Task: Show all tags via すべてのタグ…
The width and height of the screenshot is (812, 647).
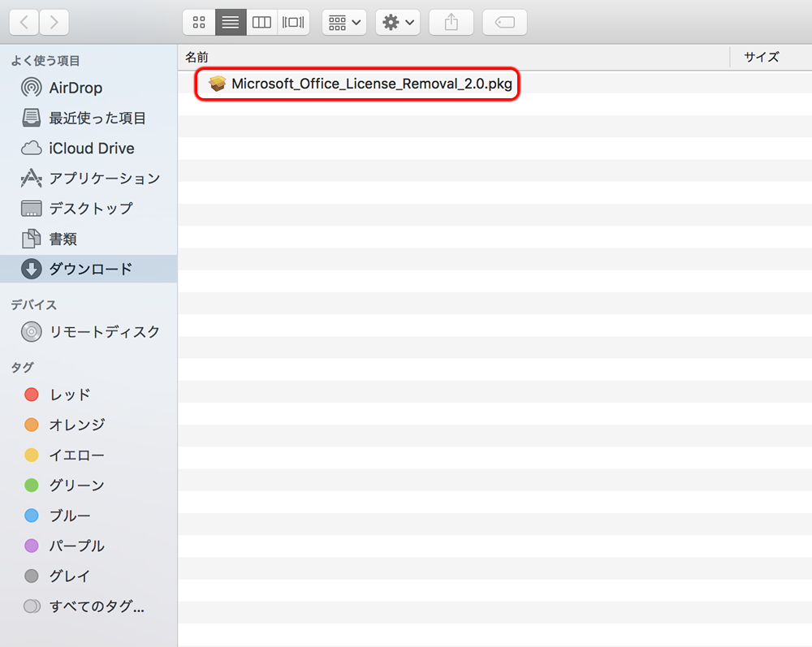Action: tap(97, 606)
